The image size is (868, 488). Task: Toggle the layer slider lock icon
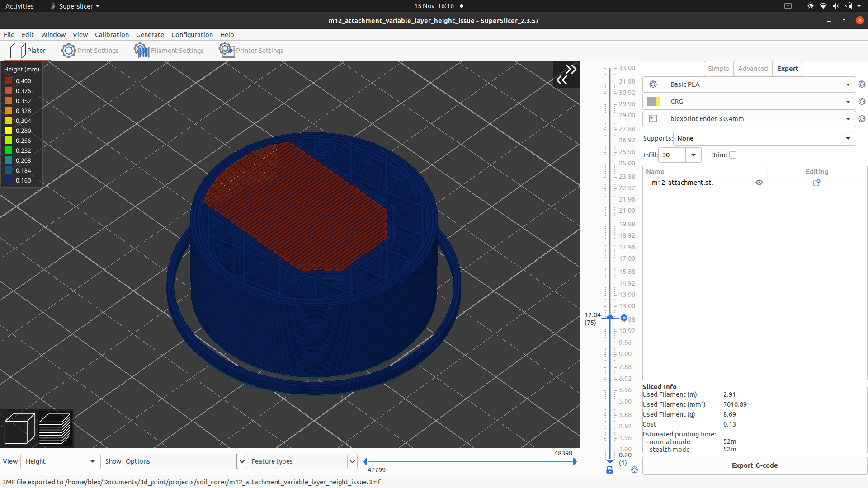pyautogui.click(x=609, y=470)
